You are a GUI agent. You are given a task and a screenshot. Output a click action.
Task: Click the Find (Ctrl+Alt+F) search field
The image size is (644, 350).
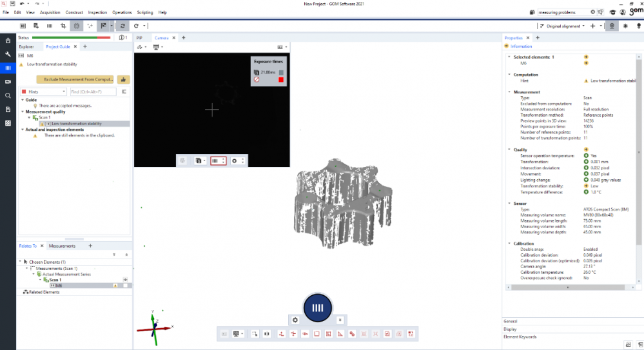pos(93,92)
